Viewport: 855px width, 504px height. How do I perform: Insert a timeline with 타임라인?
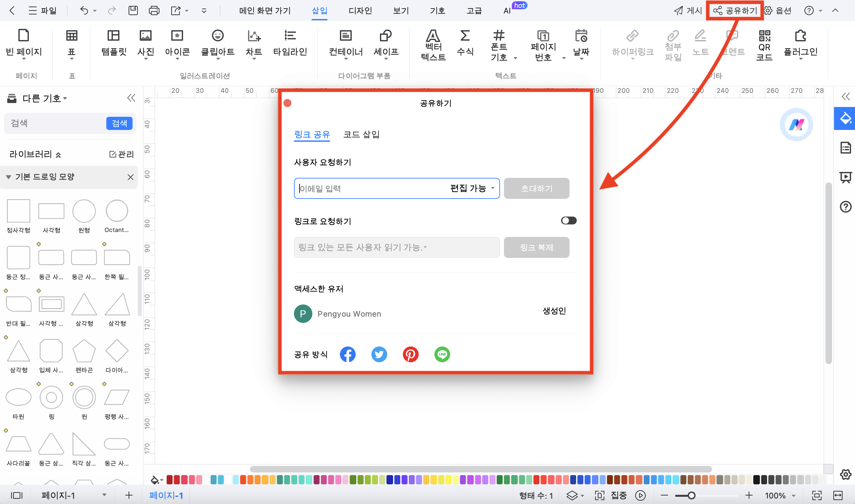(290, 42)
